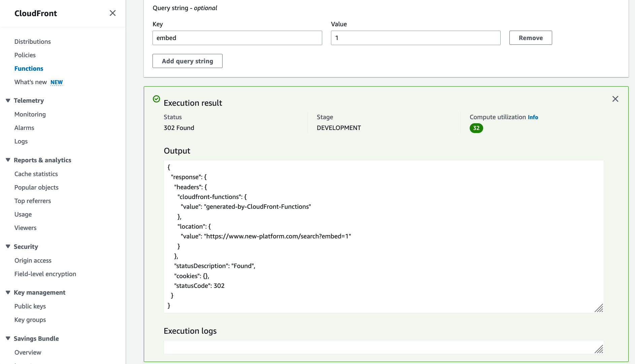Viewport: 635px width, 364px height.
Task: Navigate to Distributions
Action: (32, 41)
